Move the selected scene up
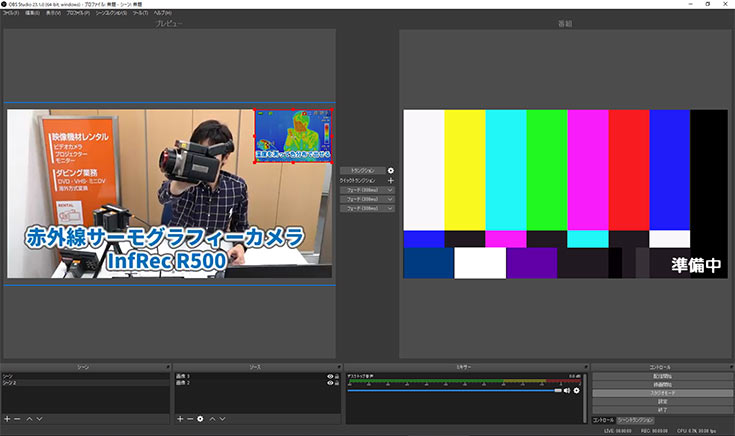735x436 pixels. [x=29, y=419]
